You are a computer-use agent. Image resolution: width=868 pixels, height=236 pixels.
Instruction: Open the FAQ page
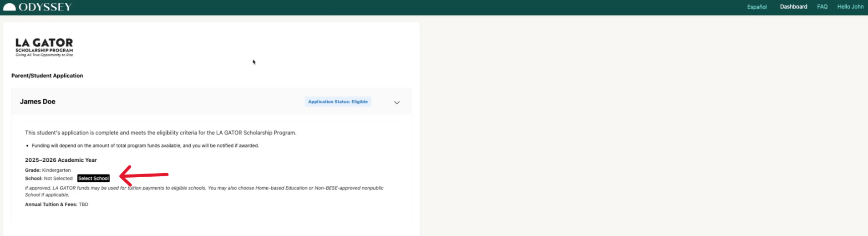click(822, 7)
